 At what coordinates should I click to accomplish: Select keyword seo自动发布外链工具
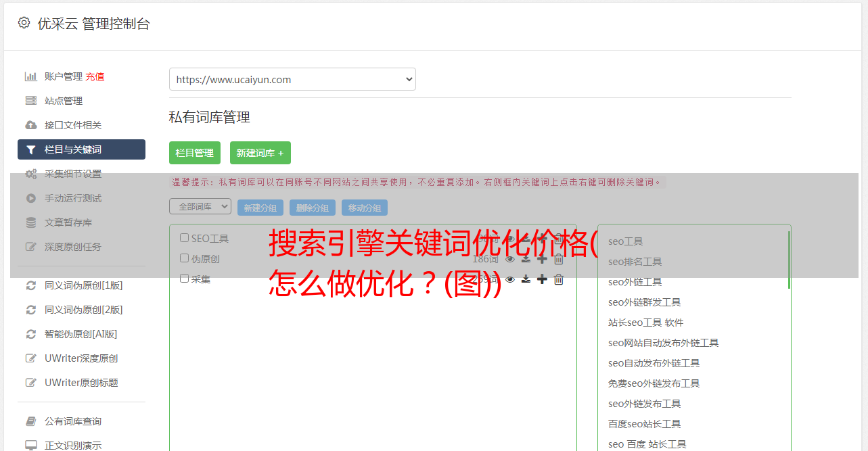coord(654,363)
